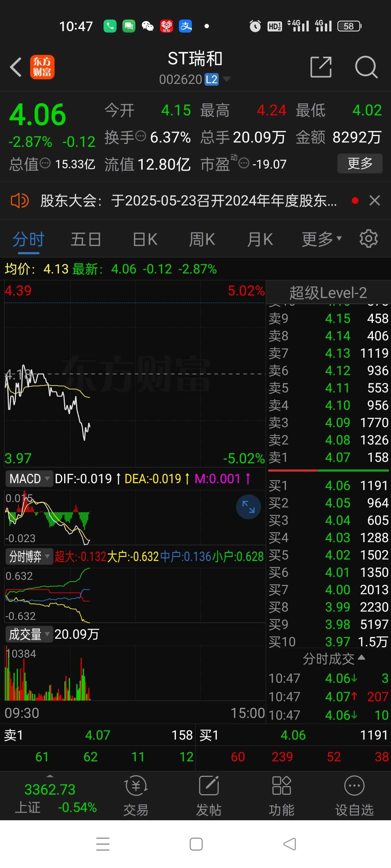Open the 发帖 post icon
The image size is (391, 868).
[x=209, y=796]
